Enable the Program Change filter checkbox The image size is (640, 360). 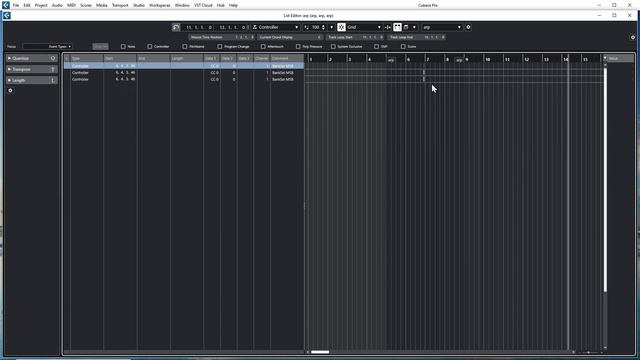tap(220, 47)
